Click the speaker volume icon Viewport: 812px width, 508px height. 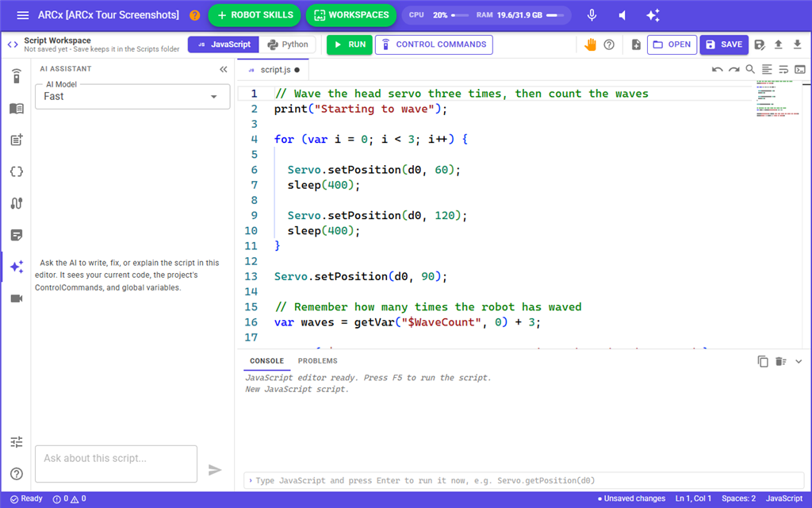(622, 15)
